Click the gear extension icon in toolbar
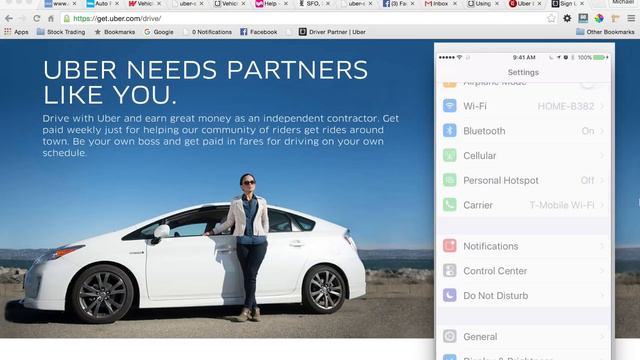Screen dimensions: 640x360 coord(567,18)
